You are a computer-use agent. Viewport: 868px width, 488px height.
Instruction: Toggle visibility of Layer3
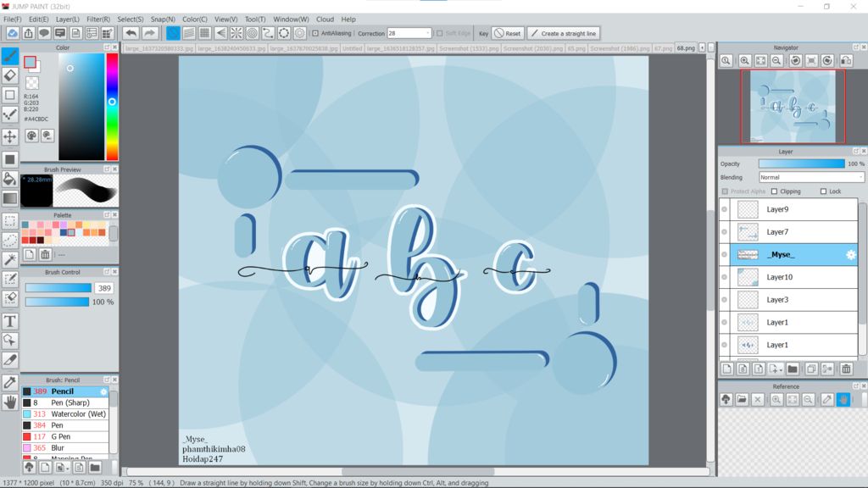(x=724, y=300)
